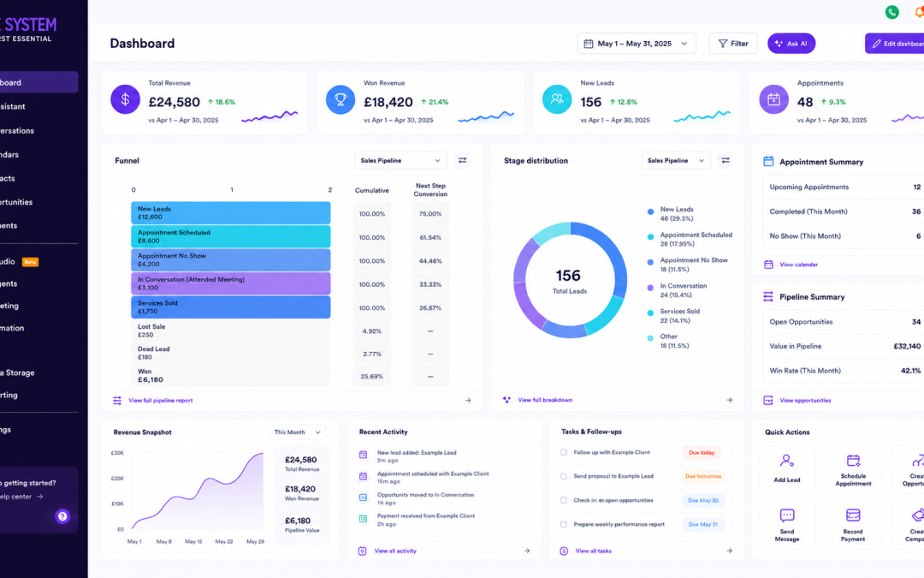The height and width of the screenshot is (578, 924).
Task: Click the Appointments calendar card icon
Action: [x=773, y=99]
